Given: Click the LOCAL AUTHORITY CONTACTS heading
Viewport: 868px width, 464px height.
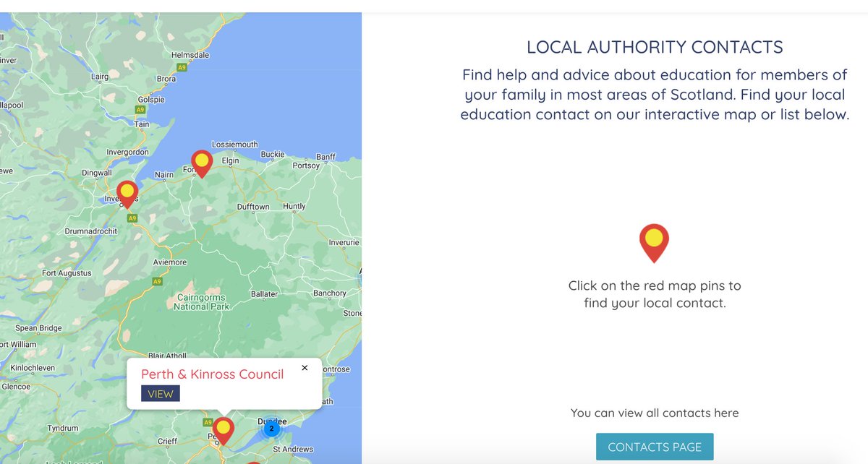Looking at the screenshot, I should 655,46.
